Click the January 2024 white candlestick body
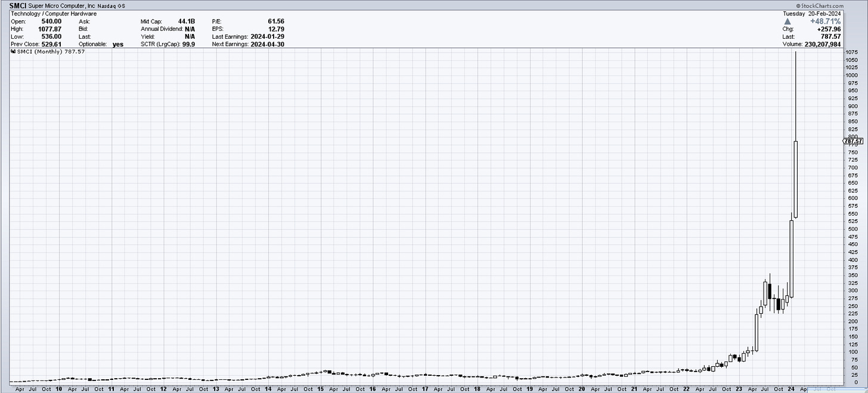The height and width of the screenshot is (393, 868). (791, 259)
